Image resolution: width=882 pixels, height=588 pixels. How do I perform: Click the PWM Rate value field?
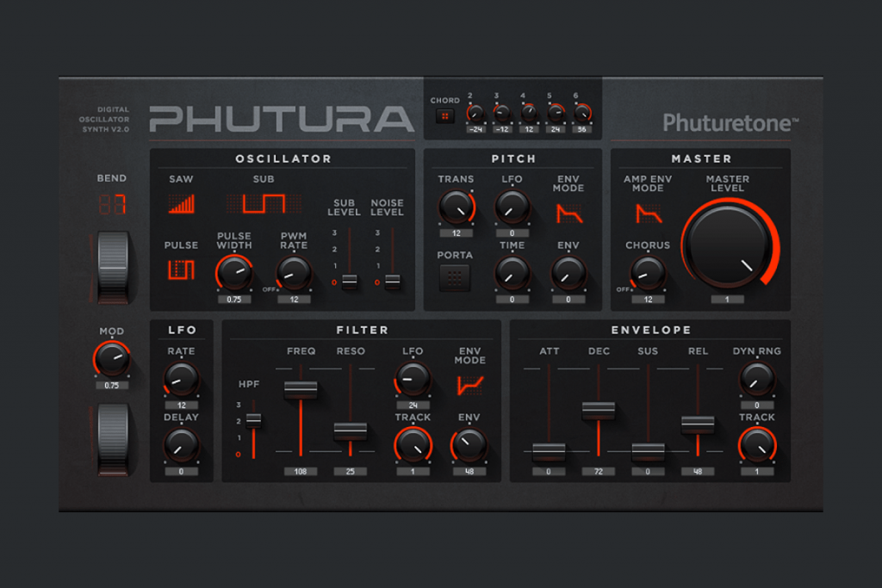(x=294, y=300)
